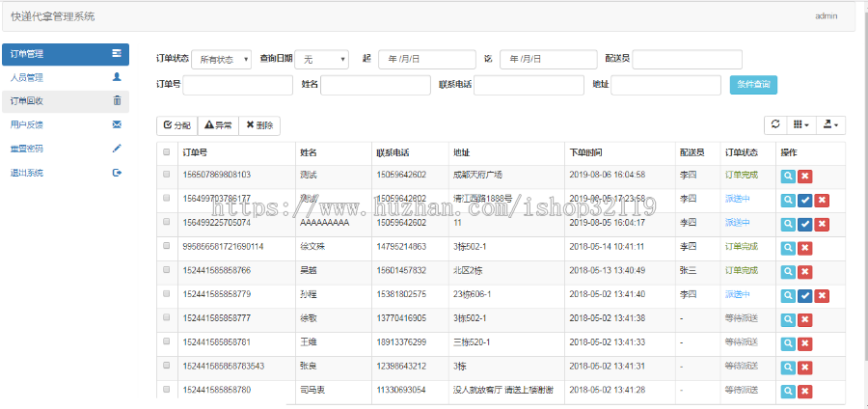Delete order 152441585858766
Screen dimensions: 868x409
805,272
